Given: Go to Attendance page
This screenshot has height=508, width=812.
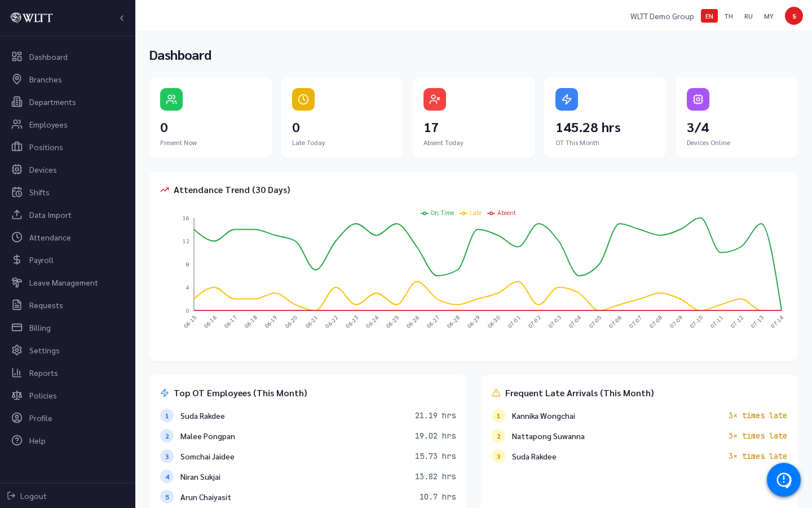Looking at the screenshot, I should 68,237.
